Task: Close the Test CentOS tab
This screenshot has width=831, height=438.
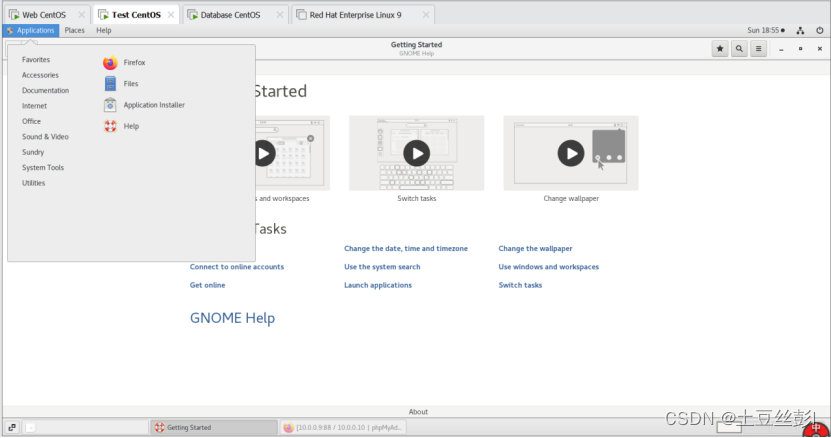Action: (171, 15)
